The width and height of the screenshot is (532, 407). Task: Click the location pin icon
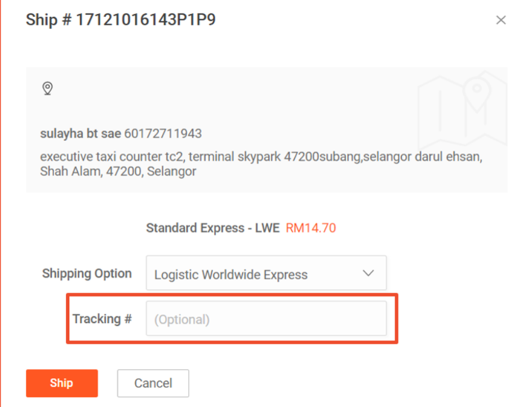click(x=47, y=89)
